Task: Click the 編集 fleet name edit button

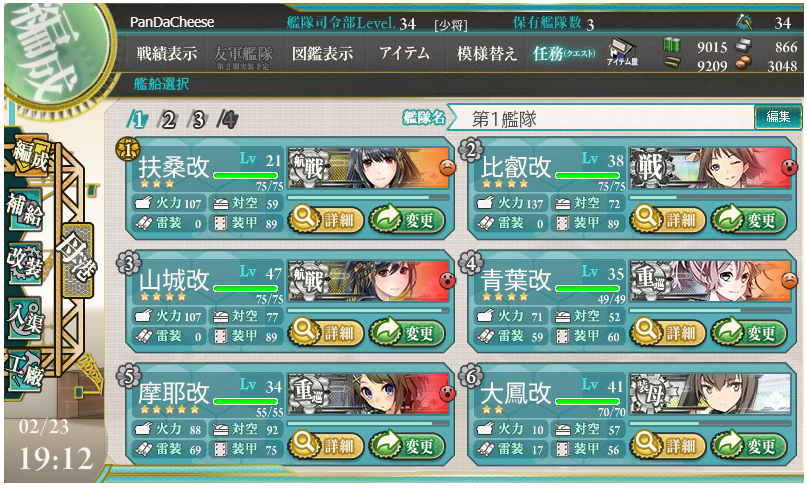Action: (x=778, y=117)
